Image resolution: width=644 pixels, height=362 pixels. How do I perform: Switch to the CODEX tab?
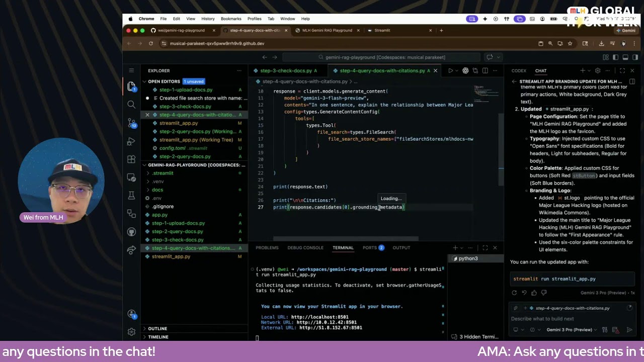[519, 71]
